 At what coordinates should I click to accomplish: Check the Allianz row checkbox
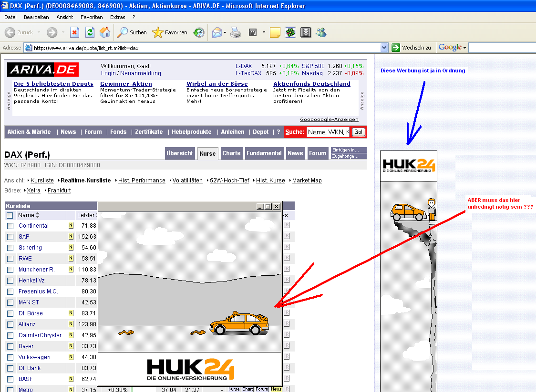tap(10, 324)
